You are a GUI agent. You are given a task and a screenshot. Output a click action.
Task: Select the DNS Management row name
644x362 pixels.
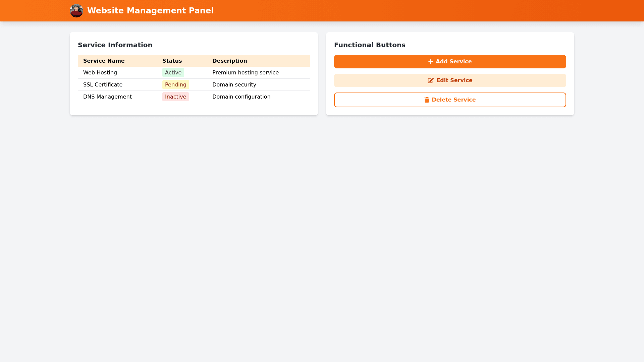tap(107, 97)
